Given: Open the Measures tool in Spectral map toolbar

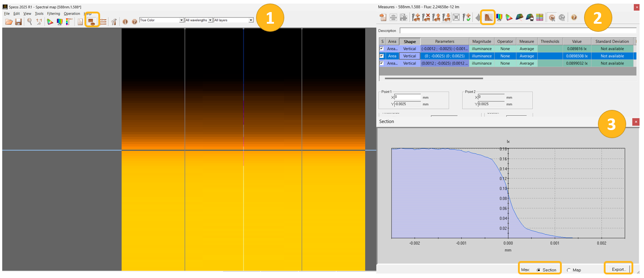Looking at the screenshot, I should pos(92,21).
